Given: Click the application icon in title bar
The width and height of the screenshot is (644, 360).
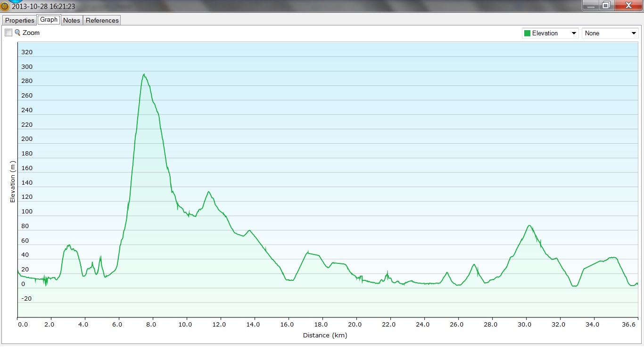Looking at the screenshot, I should pyautogui.click(x=5, y=7).
